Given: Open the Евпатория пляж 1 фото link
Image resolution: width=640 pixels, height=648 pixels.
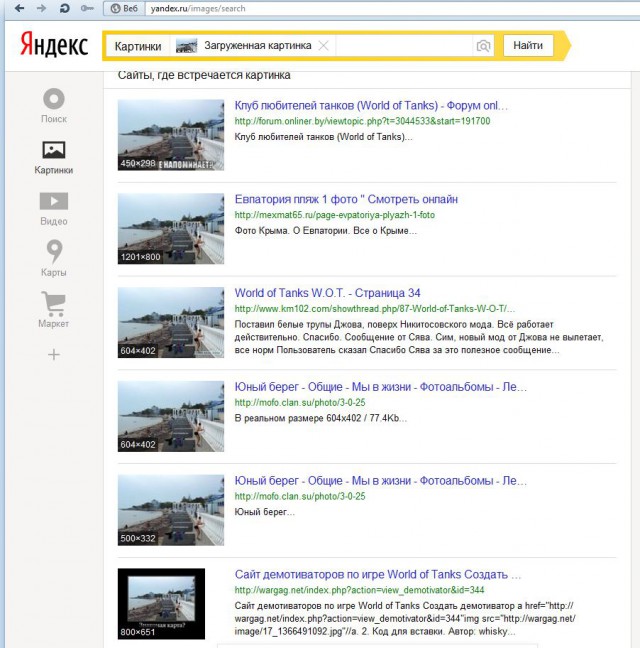Looking at the screenshot, I should (346, 199).
